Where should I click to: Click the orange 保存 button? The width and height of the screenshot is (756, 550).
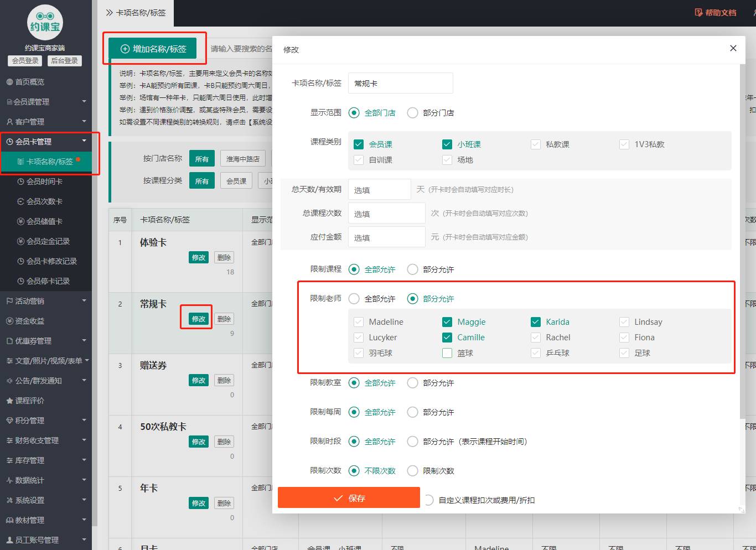click(349, 497)
